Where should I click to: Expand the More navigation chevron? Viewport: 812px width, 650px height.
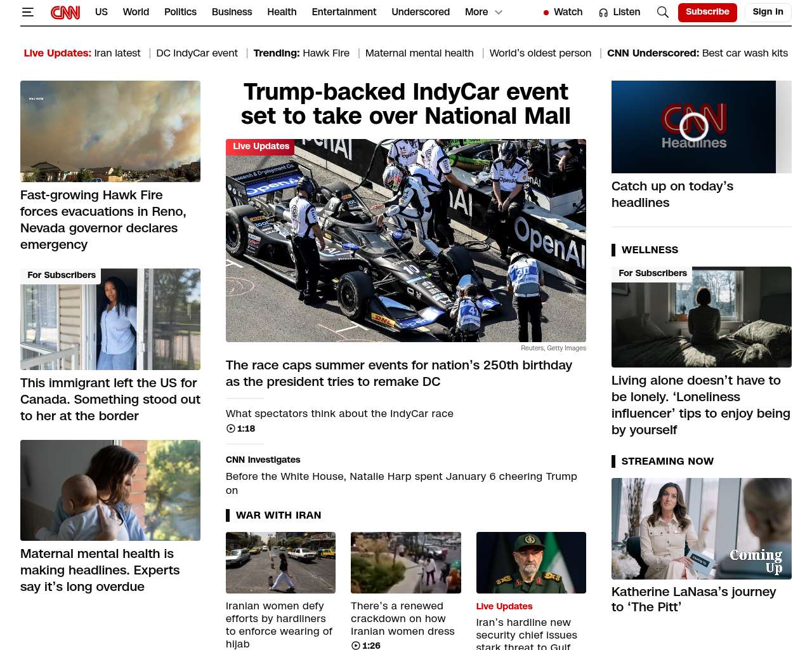(499, 12)
